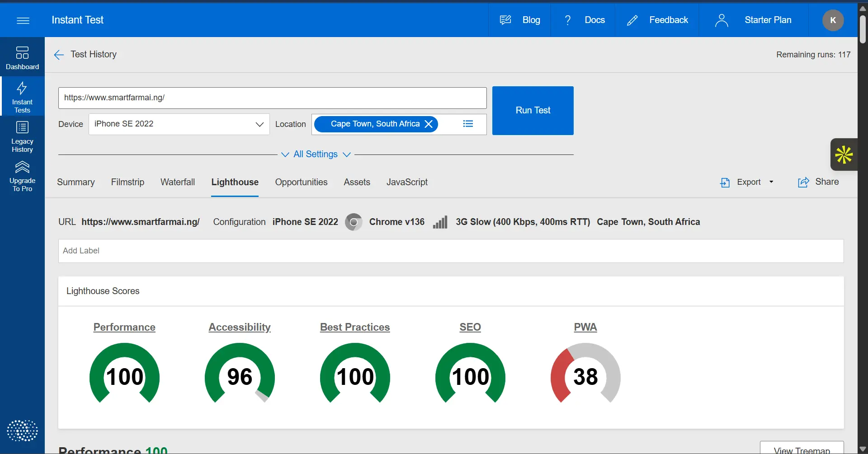Open the JavaScript tab
The height and width of the screenshot is (454, 868).
click(x=407, y=182)
